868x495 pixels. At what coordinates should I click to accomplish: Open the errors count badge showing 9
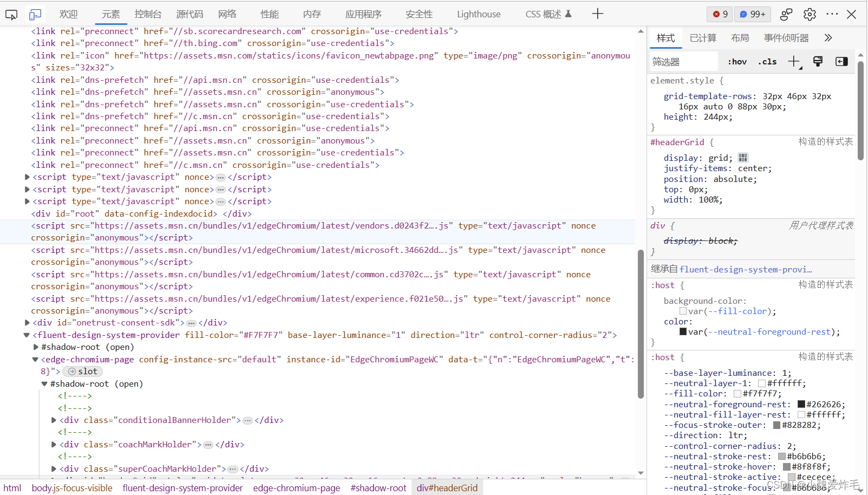[x=720, y=14]
